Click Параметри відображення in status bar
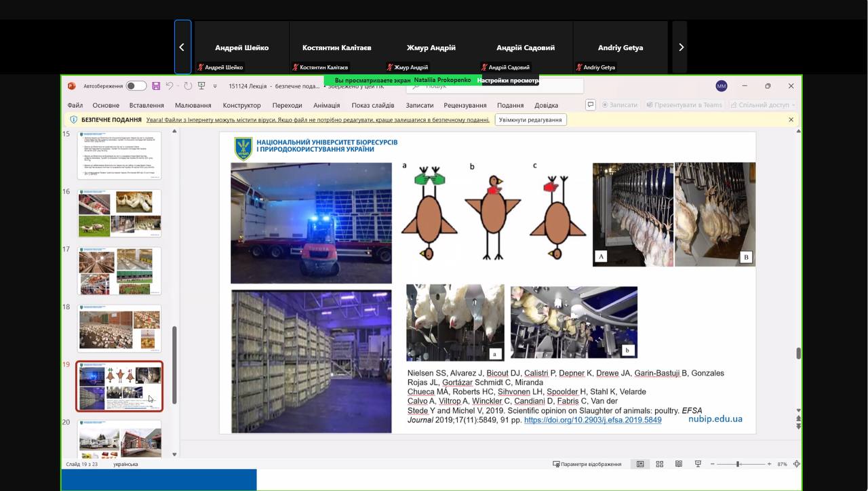 click(x=587, y=464)
